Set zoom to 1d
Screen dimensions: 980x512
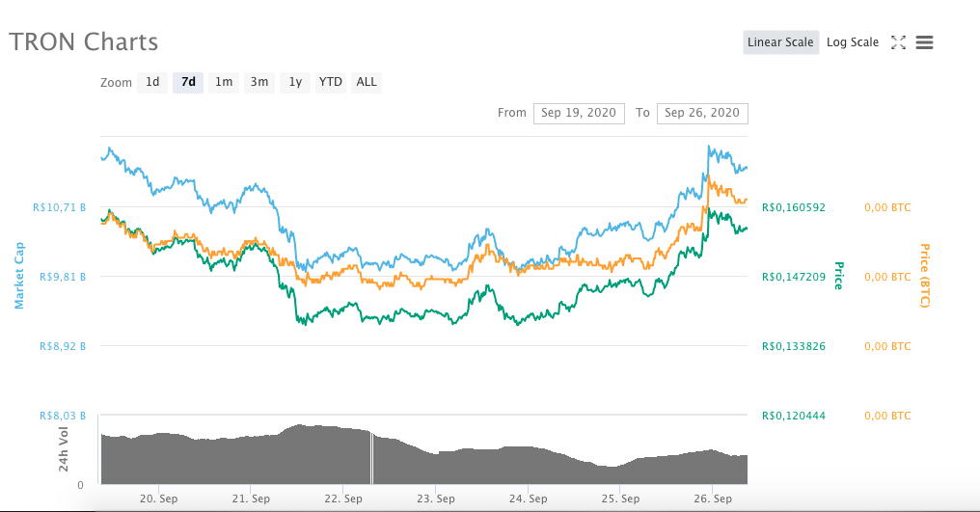coord(152,82)
